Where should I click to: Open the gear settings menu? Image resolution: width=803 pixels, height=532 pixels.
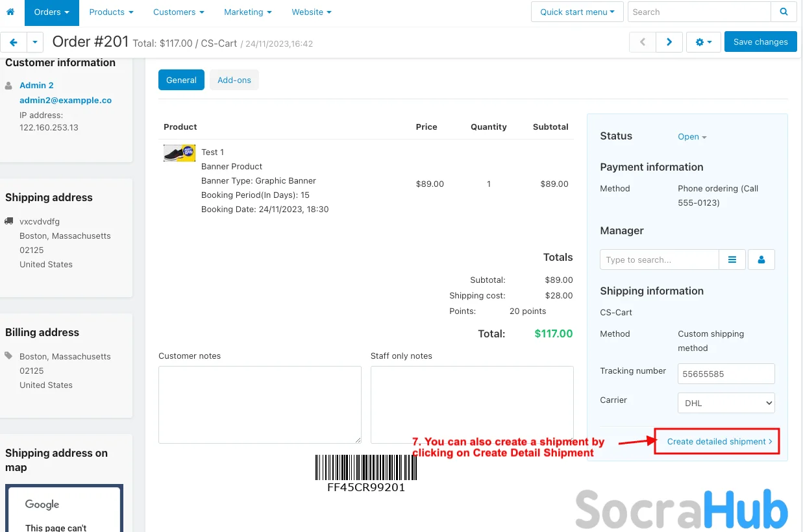point(704,42)
